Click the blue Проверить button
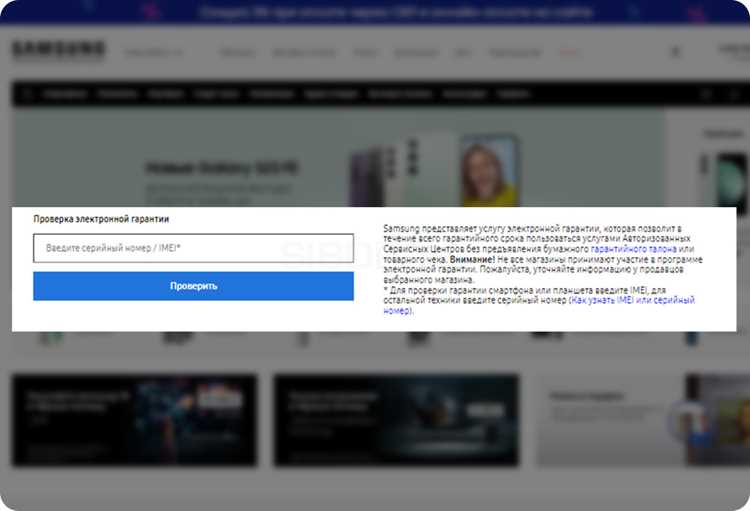Viewport: 750px width, 511px height. click(193, 286)
